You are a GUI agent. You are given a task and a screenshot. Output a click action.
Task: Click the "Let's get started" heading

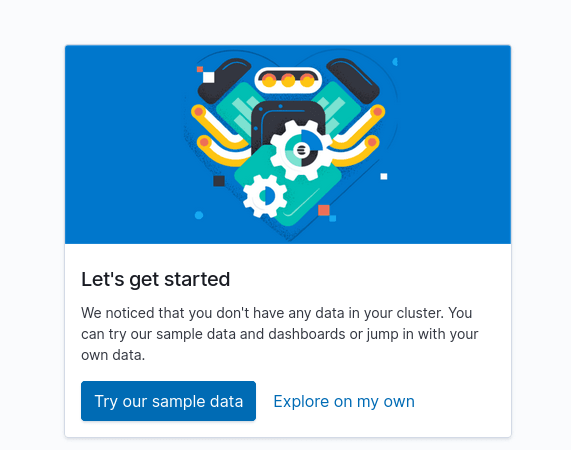point(155,280)
